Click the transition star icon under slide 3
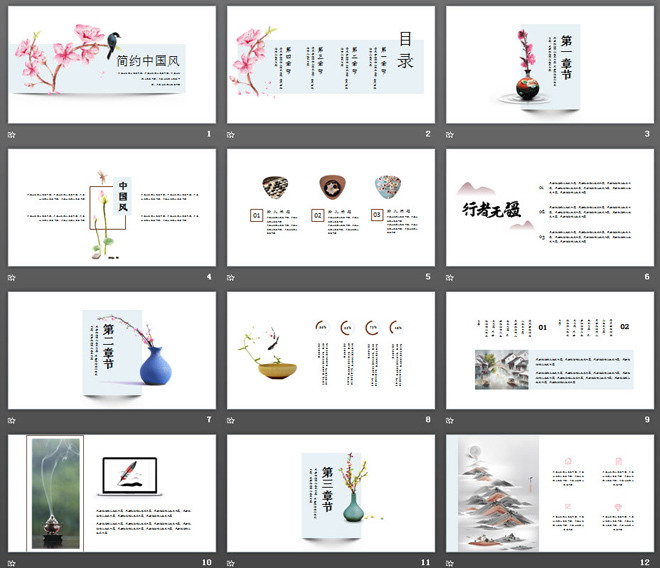 tap(450, 134)
